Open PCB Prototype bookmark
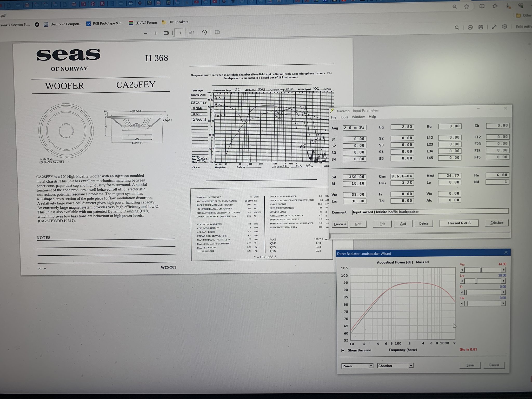This screenshot has width=532, height=399. 105,23
